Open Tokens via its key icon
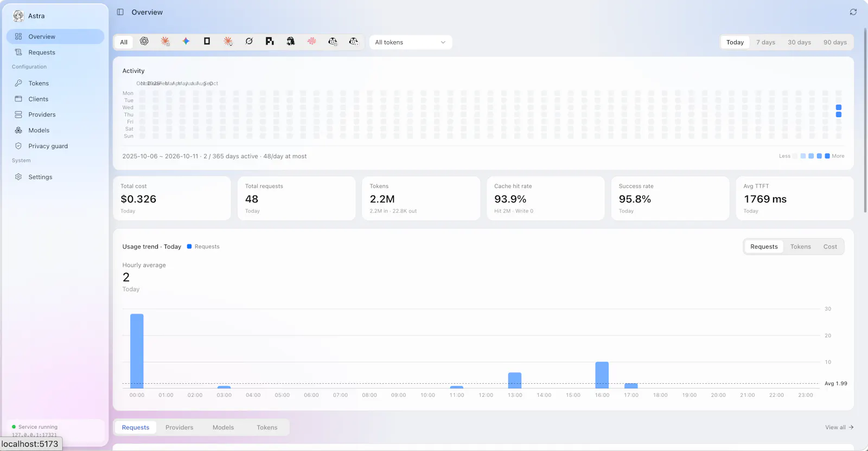868x451 pixels. coord(18,83)
